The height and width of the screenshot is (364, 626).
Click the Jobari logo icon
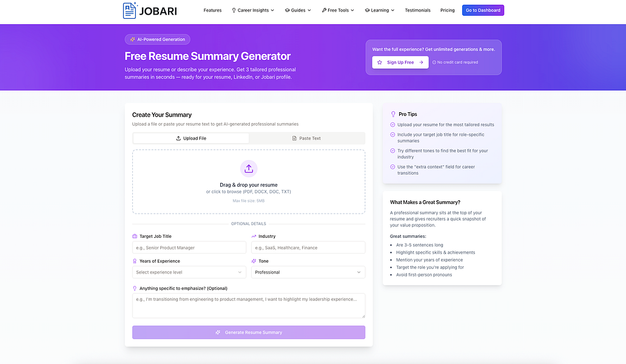[129, 10]
